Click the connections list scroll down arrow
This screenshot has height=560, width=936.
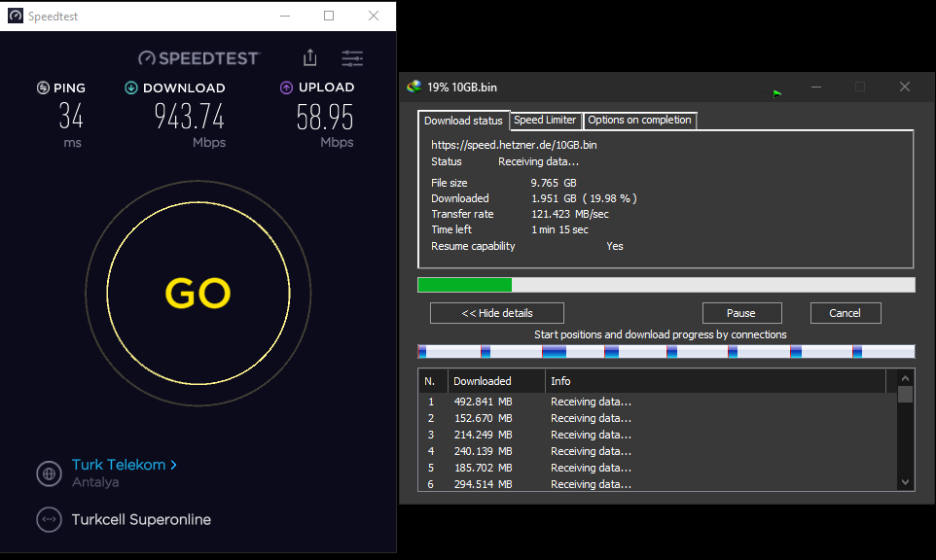905,482
